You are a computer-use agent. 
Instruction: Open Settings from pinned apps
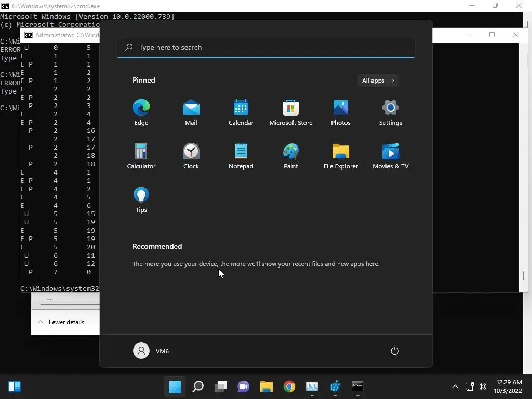(391, 113)
